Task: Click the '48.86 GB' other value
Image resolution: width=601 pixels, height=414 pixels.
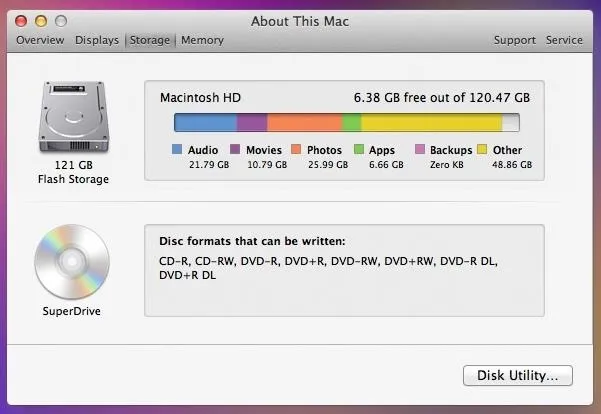Action: 512,164
